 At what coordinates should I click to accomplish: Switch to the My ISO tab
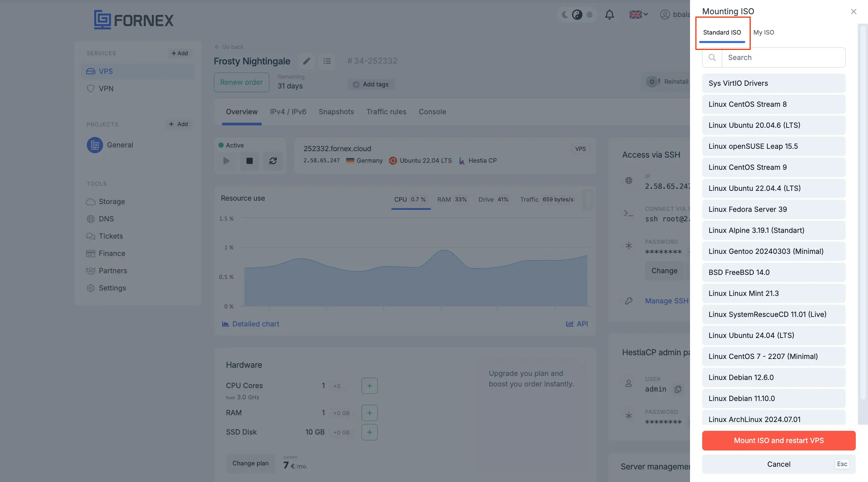[x=764, y=33]
